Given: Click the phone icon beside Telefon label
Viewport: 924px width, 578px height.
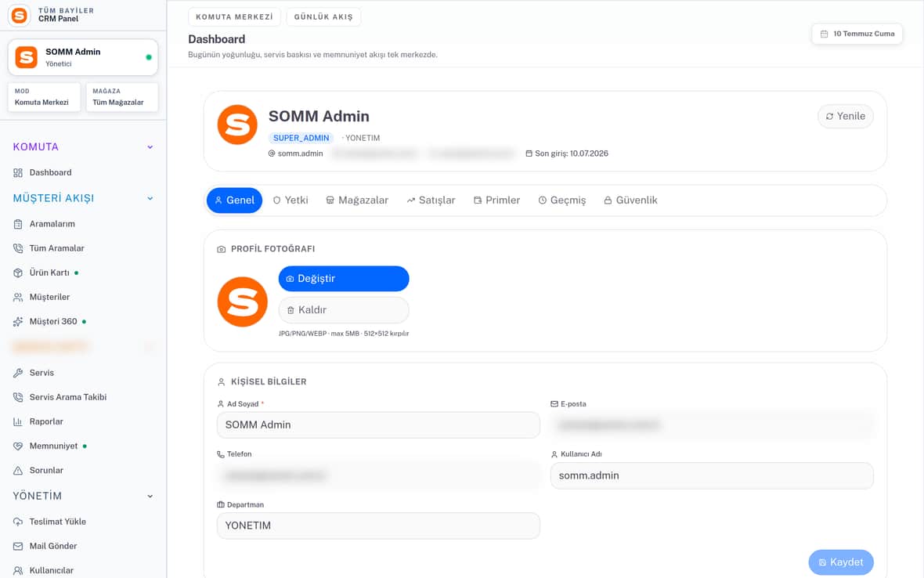Looking at the screenshot, I should click(220, 454).
